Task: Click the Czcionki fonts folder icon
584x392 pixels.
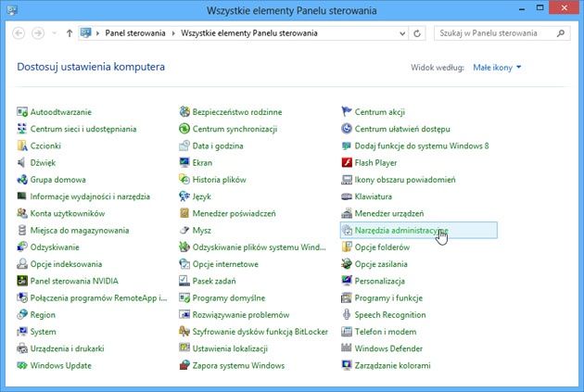Action: 22,145
